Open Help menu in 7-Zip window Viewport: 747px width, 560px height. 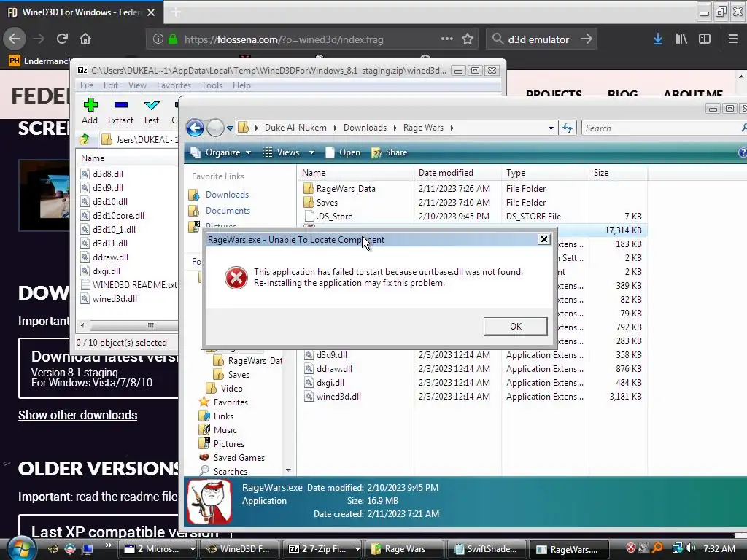(x=241, y=85)
